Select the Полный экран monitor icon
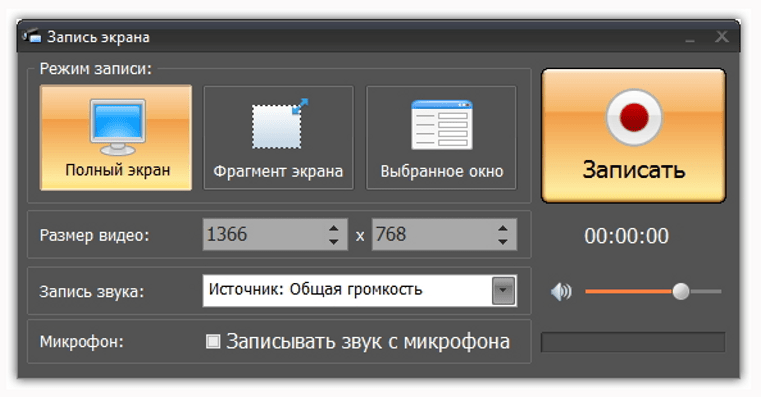 (x=117, y=127)
